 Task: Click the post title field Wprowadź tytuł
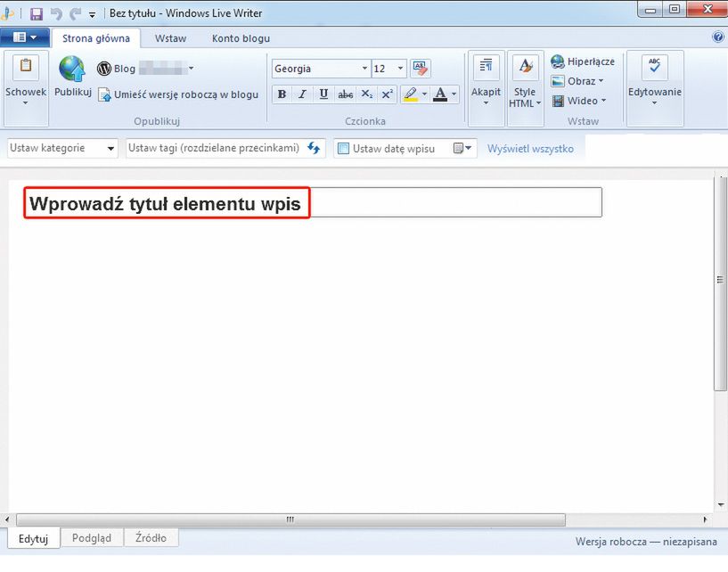313,202
